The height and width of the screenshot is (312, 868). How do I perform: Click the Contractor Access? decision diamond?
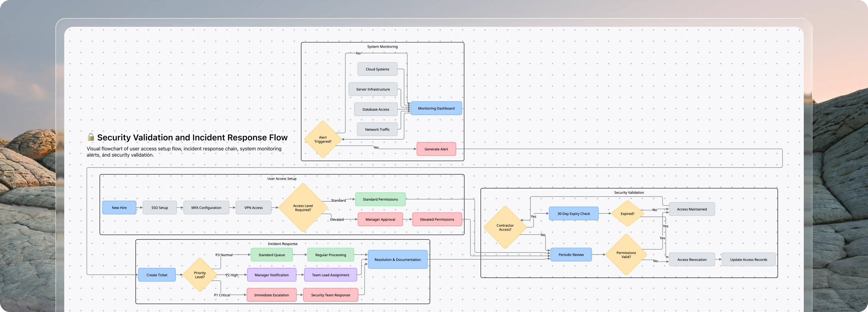[x=505, y=228]
